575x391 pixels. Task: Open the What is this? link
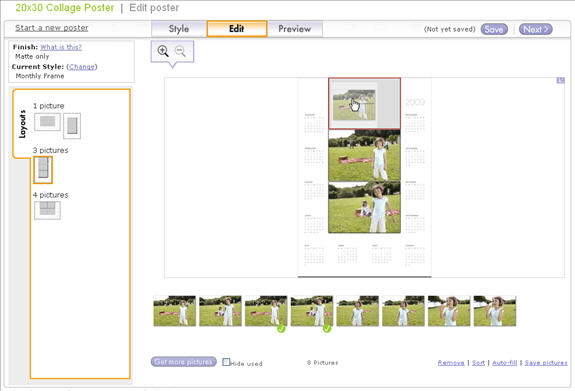[61, 47]
